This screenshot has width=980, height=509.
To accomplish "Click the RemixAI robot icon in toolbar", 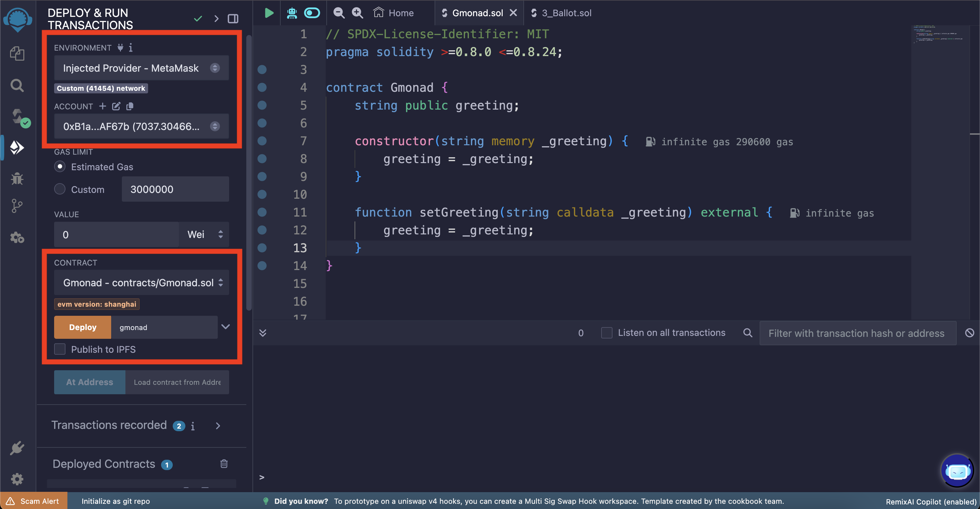I will [292, 13].
